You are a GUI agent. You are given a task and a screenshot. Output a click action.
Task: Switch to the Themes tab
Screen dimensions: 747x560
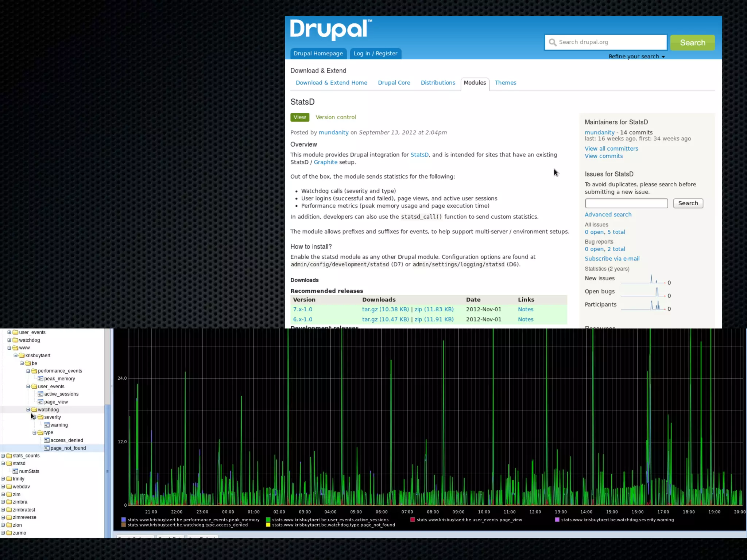[x=505, y=83]
